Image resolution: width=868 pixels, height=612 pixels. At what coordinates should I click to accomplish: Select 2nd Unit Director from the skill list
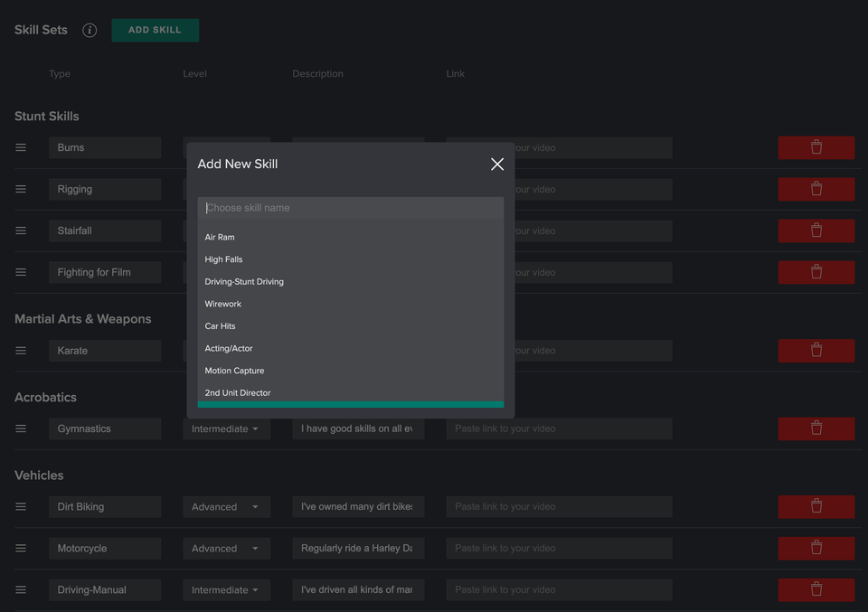point(237,392)
